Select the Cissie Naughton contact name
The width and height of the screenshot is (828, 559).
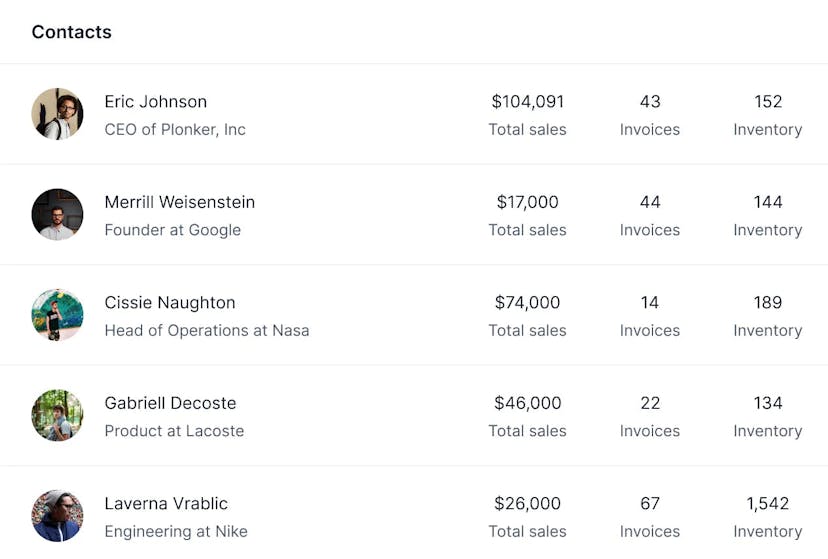(170, 303)
